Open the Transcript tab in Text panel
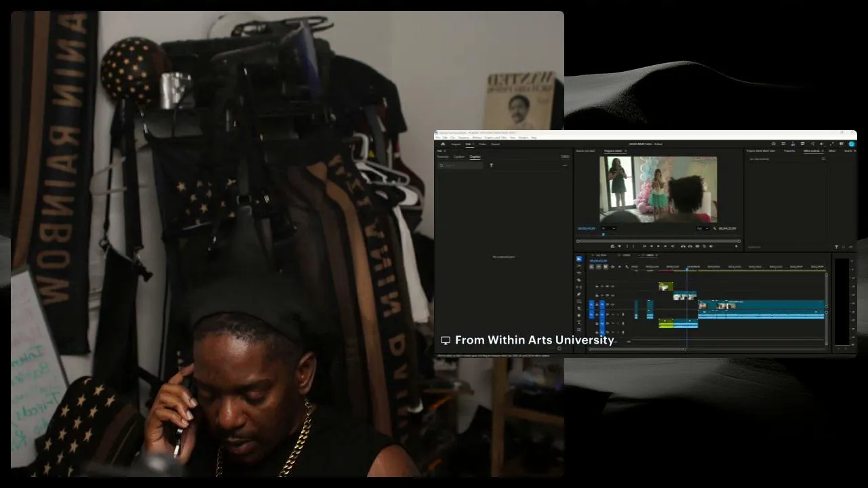 443,157
